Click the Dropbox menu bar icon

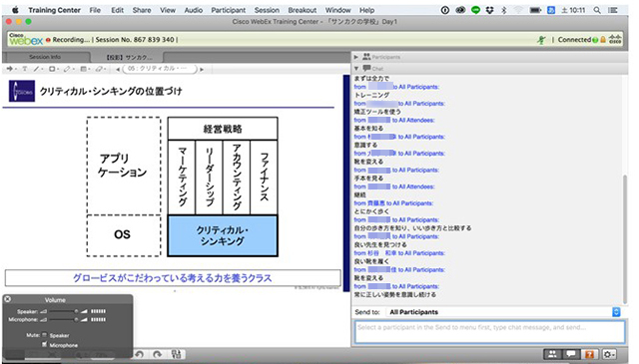[x=489, y=10]
